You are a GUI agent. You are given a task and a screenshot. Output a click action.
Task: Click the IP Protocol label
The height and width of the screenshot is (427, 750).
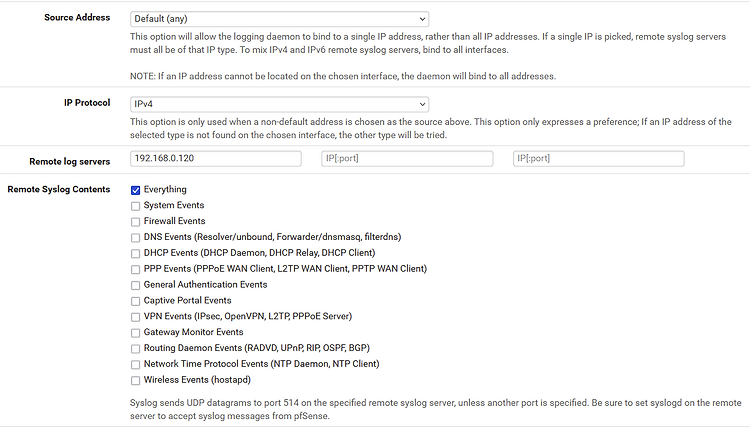point(87,103)
